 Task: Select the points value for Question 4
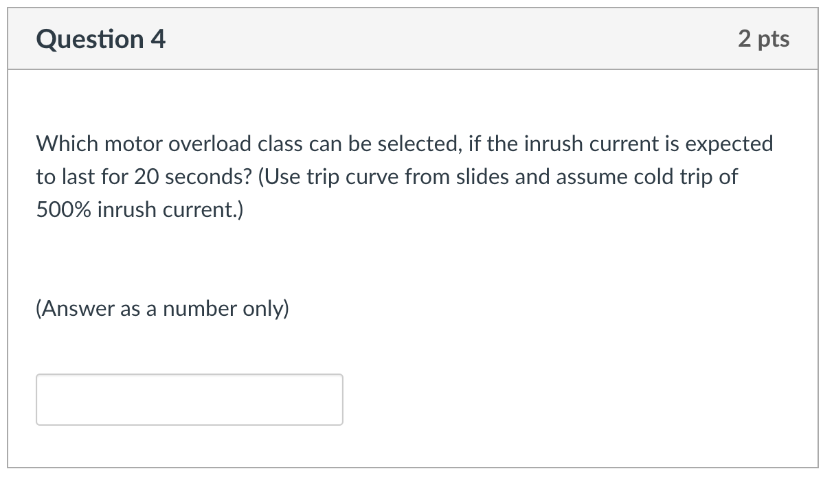pyautogui.click(x=765, y=38)
